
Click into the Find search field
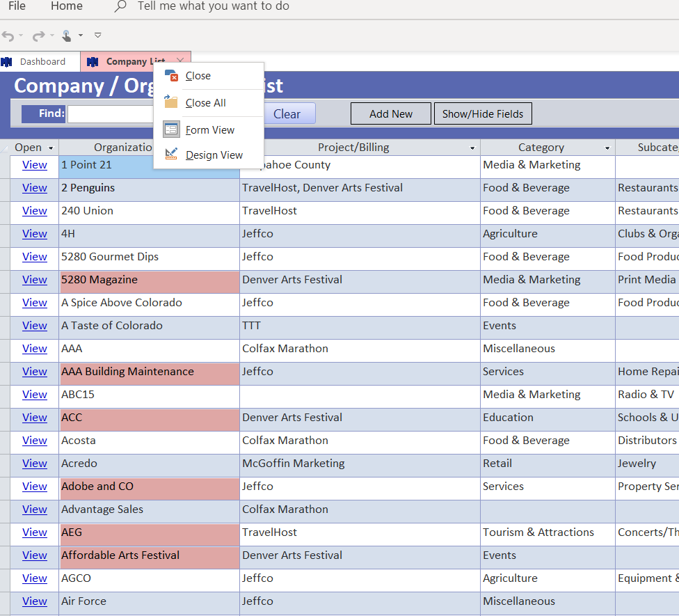(111, 114)
